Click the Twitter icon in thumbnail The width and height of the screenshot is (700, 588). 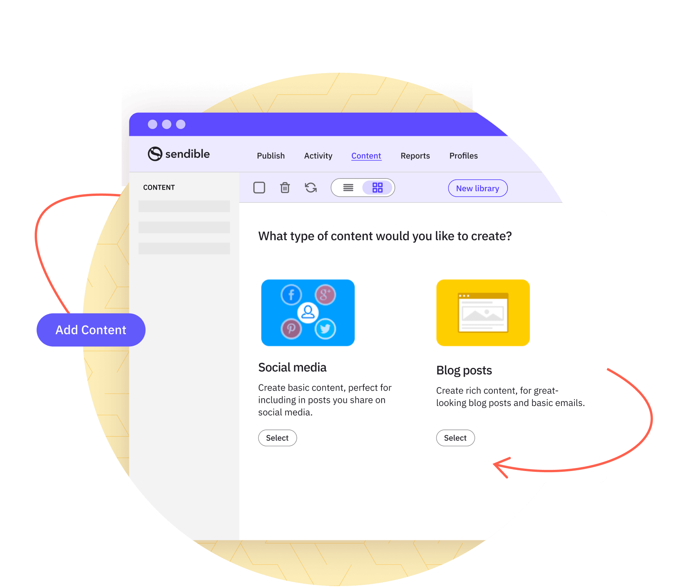point(325,329)
